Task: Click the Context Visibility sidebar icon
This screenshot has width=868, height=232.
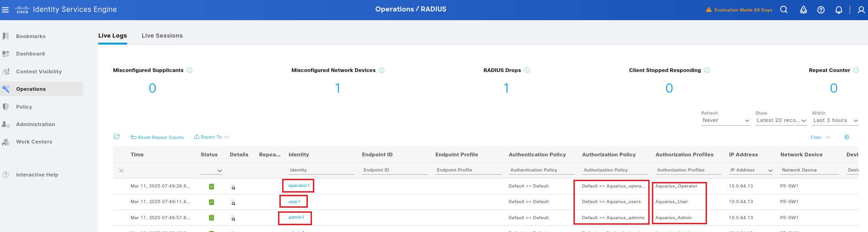Action: tap(6, 72)
